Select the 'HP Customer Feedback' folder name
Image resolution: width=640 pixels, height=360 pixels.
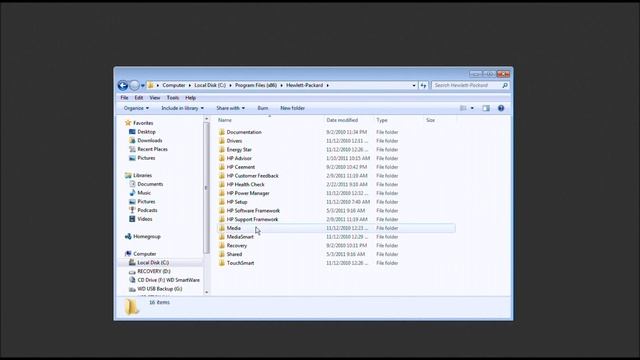253,176
